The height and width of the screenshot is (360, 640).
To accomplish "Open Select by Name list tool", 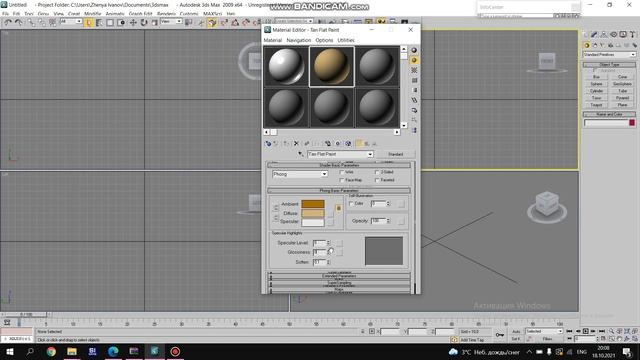I will point(99,23).
